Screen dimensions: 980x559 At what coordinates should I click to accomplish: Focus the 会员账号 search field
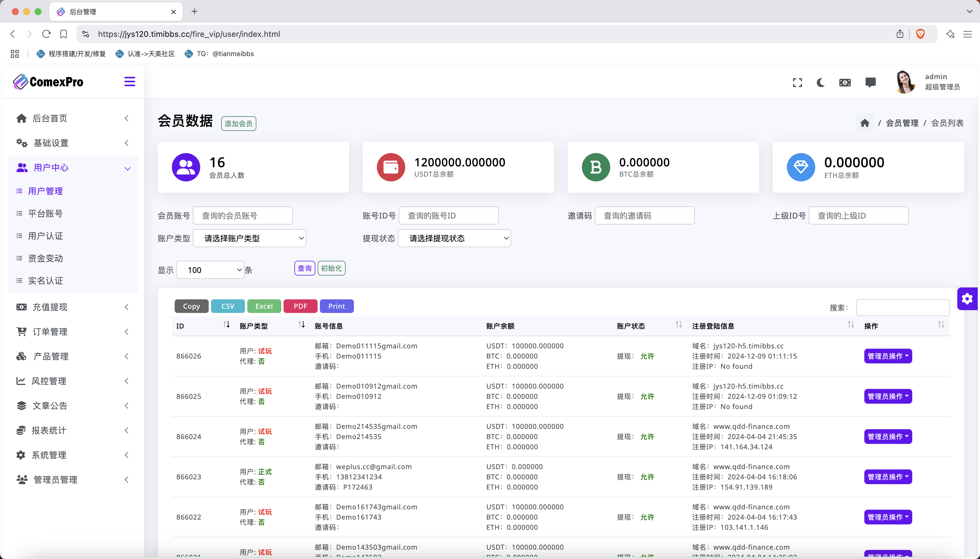coord(243,215)
